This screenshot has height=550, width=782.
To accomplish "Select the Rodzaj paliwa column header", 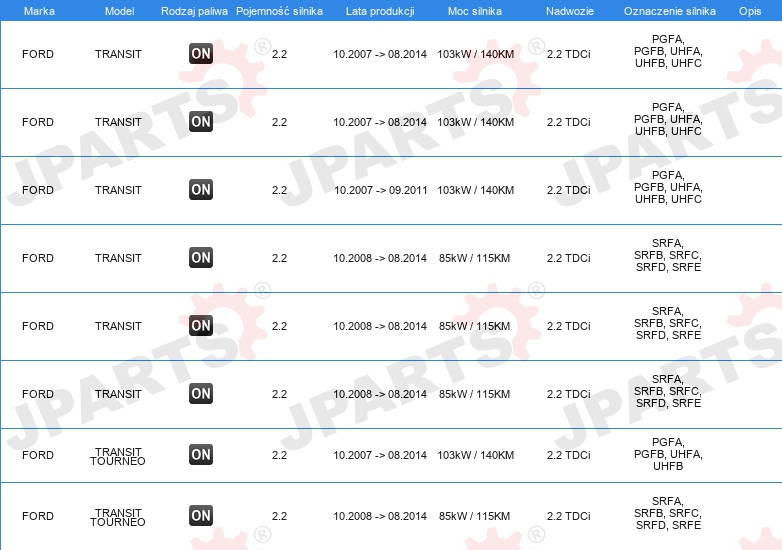I will coord(194,10).
